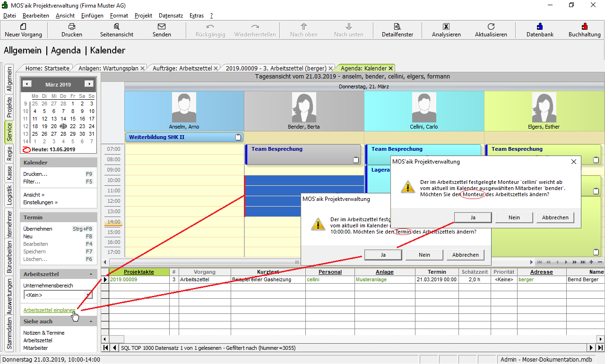Open the Buchhaltung toolbar icon

585,27
